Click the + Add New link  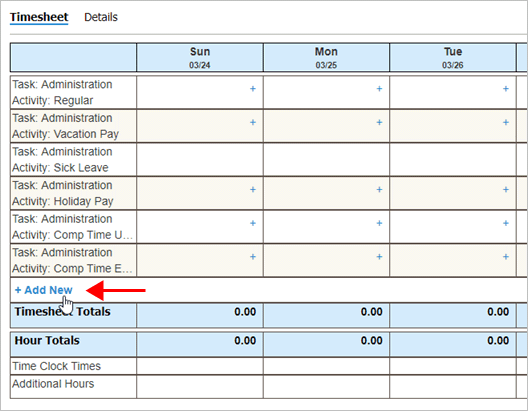point(43,290)
